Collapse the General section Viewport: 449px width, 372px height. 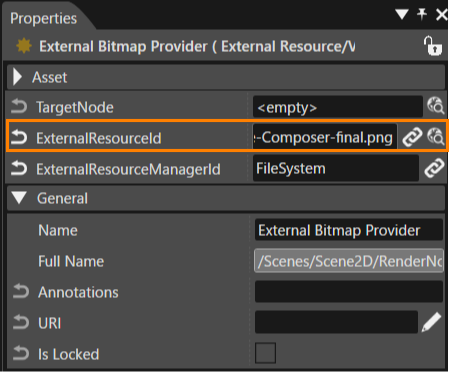(19, 198)
